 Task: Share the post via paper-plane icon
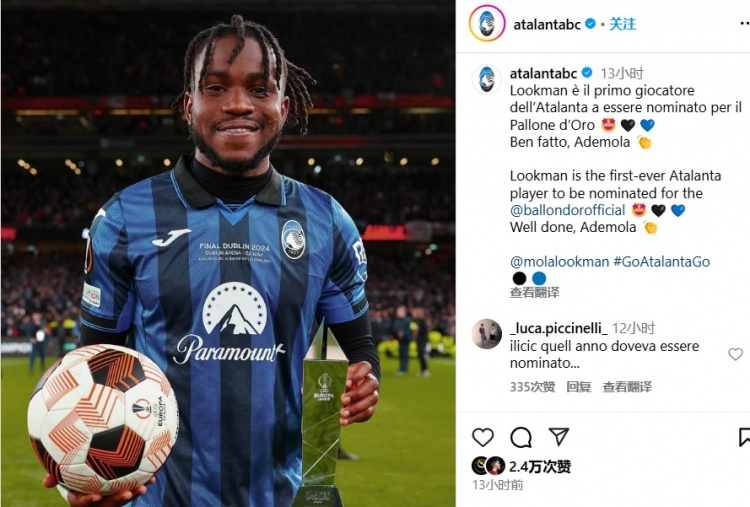(558, 437)
